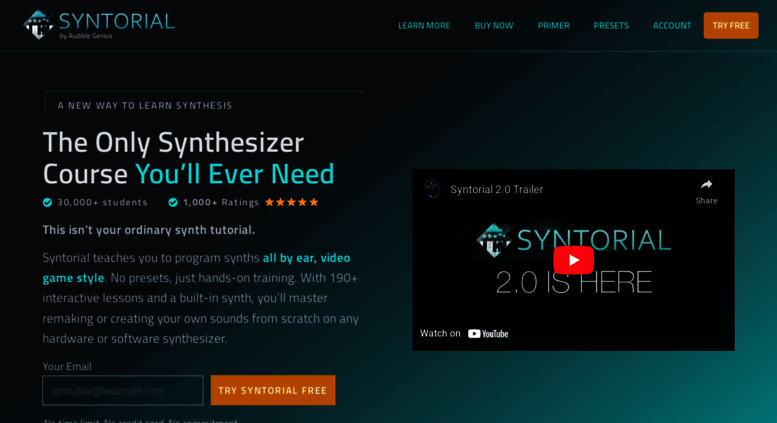Open the Primer nav link
The width and height of the screenshot is (777, 423).
(554, 26)
